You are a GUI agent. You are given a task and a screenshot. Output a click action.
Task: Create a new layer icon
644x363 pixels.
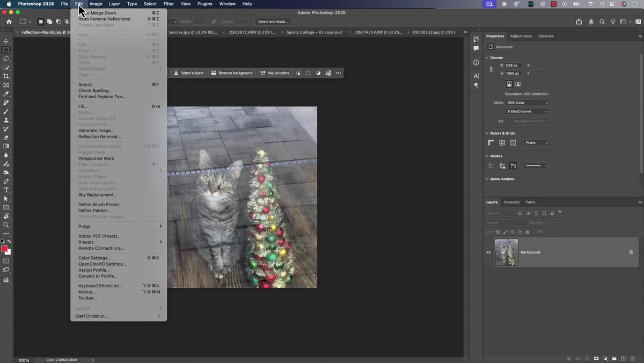click(x=623, y=358)
